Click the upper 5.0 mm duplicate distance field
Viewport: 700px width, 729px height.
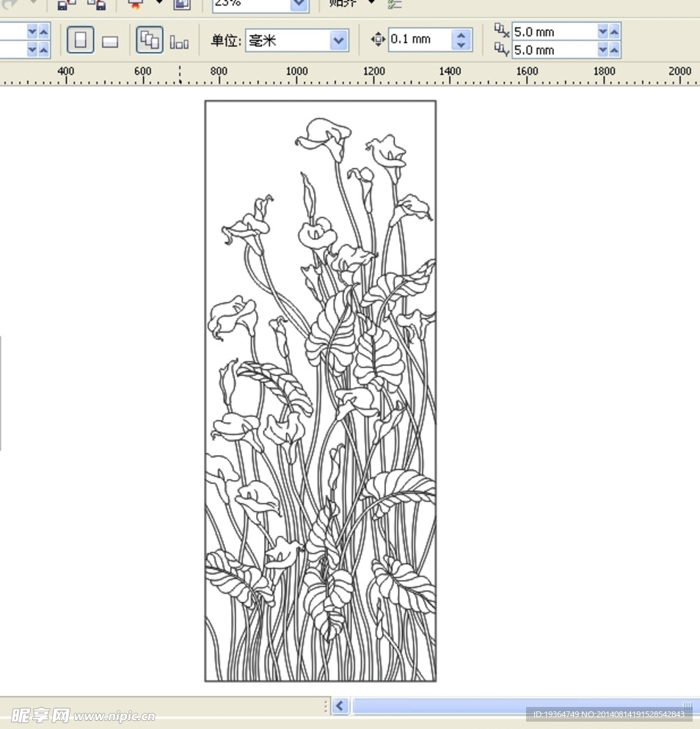coord(553,32)
